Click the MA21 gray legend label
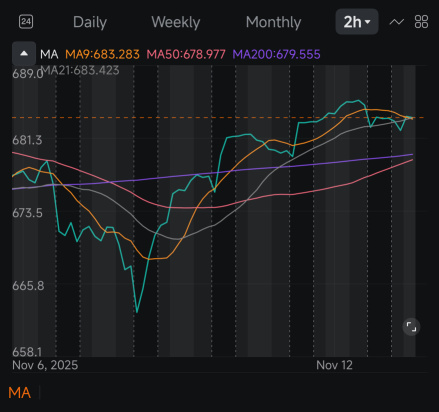Screen dimensions: 439x412 pyautogui.click(x=80, y=70)
